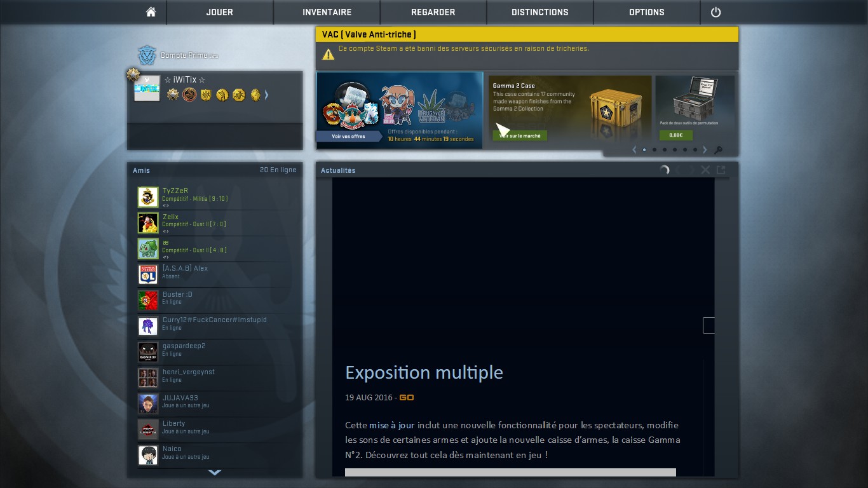Open the INVENTAIRE menu

click(327, 12)
